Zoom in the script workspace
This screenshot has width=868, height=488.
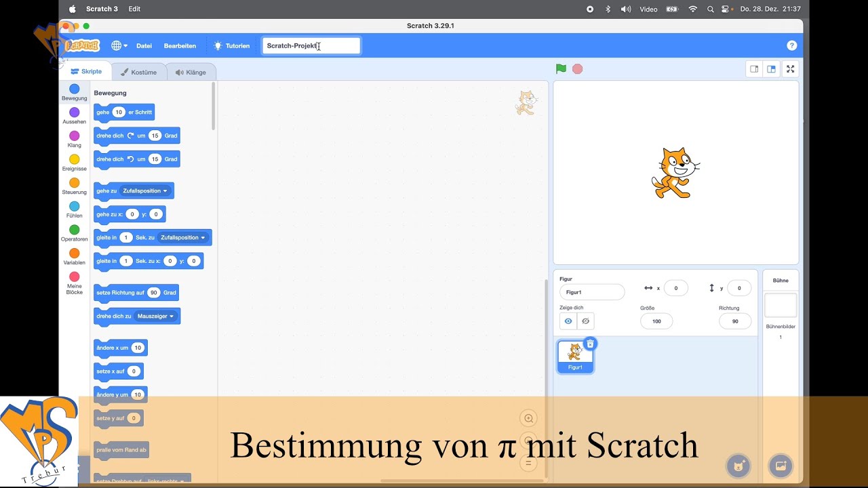point(528,418)
